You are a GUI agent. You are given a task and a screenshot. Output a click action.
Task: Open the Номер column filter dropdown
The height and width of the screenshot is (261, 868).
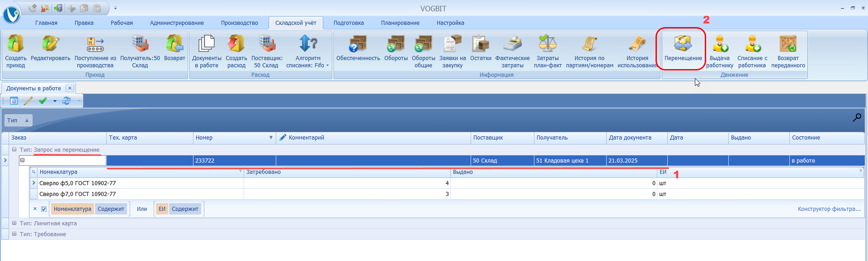(x=271, y=138)
